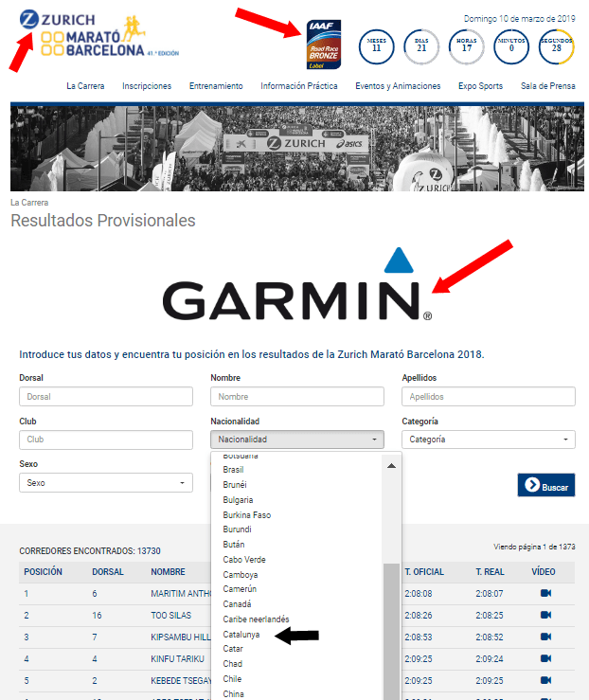This screenshot has width=589, height=700.
Task: Open La Carrera menu item
Action: tap(85, 86)
